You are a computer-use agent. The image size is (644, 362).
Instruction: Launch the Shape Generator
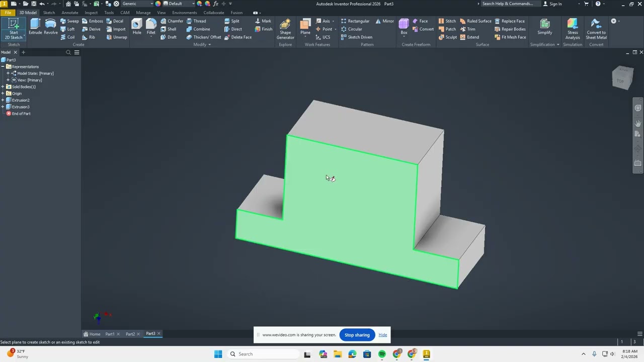285,29
